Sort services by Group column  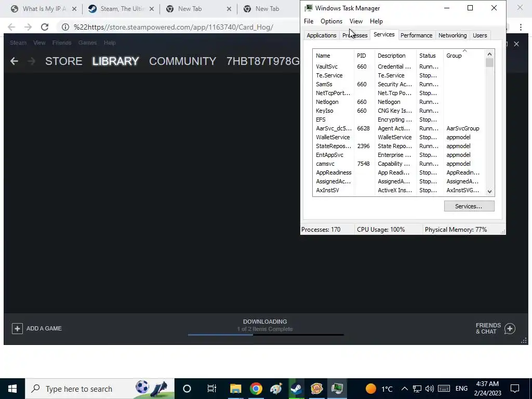(x=464, y=56)
